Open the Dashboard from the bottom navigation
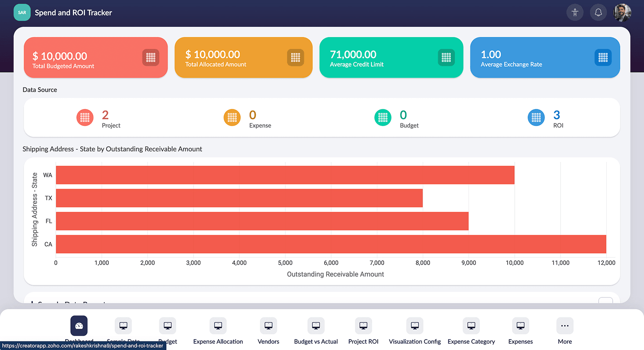The height and width of the screenshot is (350, 644). 79,326
